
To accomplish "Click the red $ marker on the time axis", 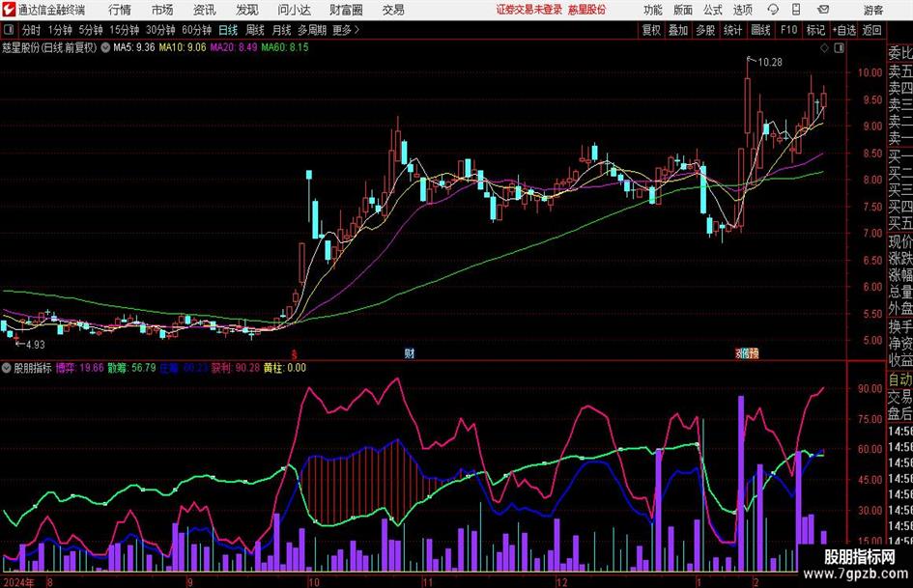I will tap(295, 354).
